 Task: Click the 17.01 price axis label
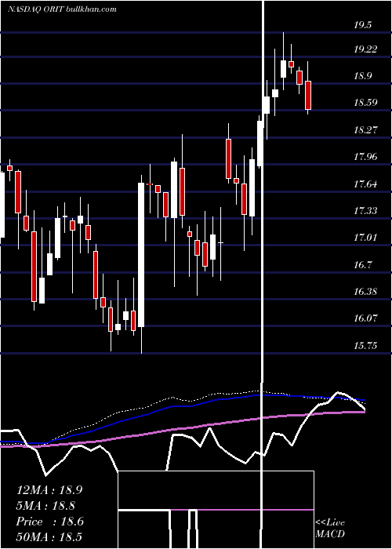coord(365,238)
